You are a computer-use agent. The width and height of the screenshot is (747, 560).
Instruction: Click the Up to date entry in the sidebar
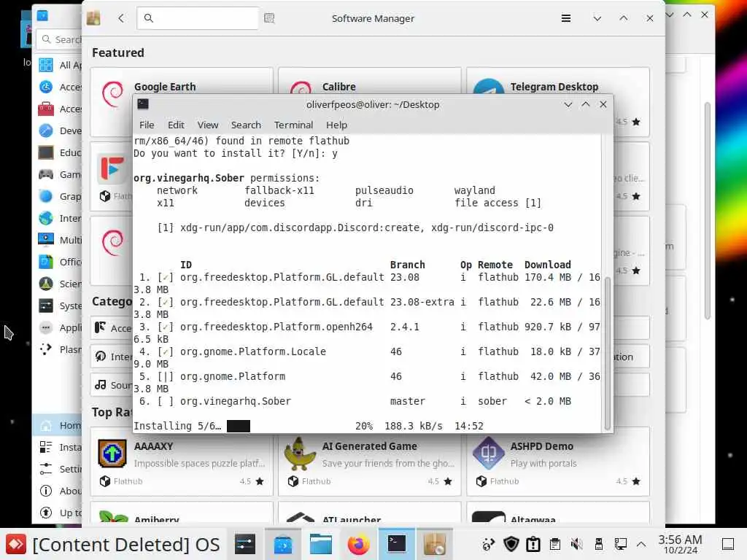(57, 513)
